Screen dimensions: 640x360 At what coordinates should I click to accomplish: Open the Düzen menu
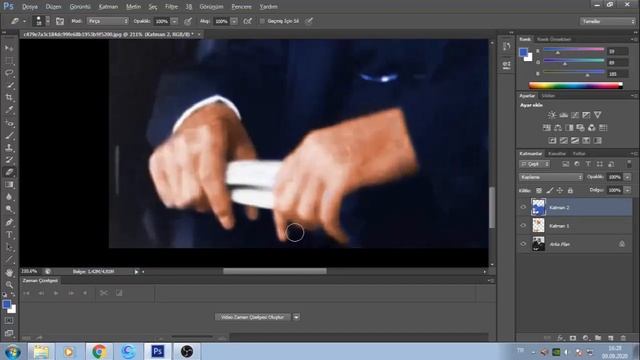53,7
